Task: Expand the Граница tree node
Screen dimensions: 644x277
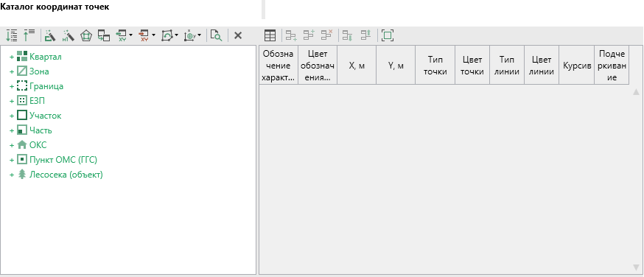Action: click(12, 87)
